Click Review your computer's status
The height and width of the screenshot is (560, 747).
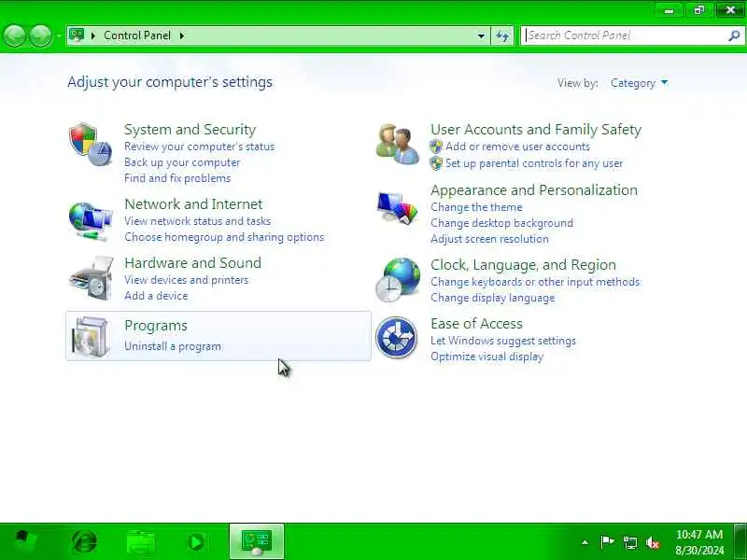(x=199, y=147)
